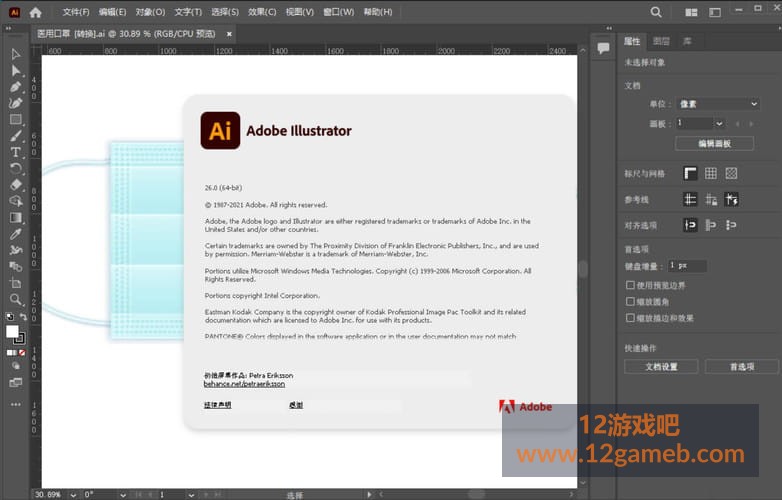The image size is (782, 500).
Task: Enable the 缩放圆角 checkbox
Action: click(x=630, y=302)
